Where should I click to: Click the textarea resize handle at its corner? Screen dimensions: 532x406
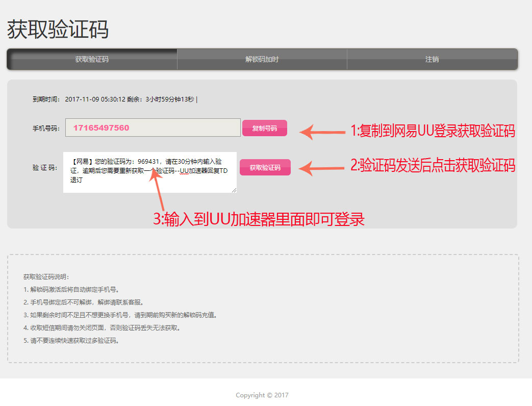click(x=234, y=191)
